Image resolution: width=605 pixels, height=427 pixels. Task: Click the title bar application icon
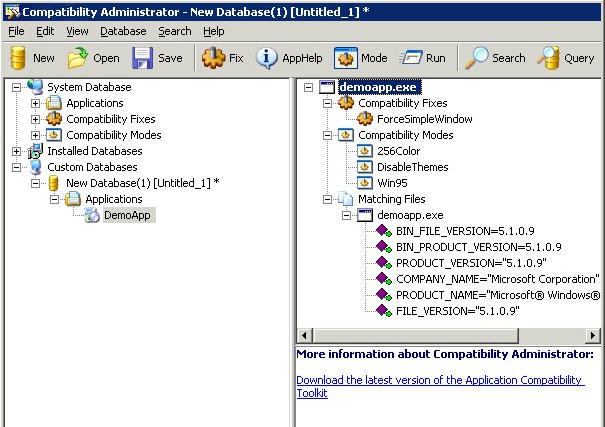coord(12,12)
